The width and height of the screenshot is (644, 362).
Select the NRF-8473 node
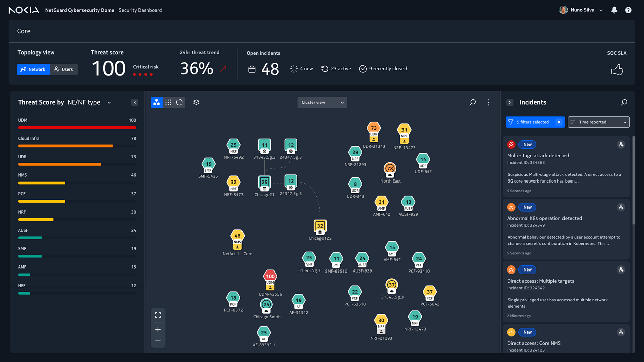click(233, 184)
